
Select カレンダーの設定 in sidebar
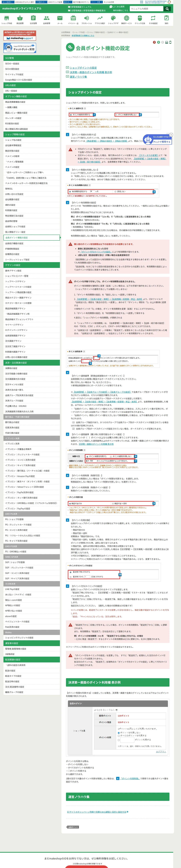32,118
